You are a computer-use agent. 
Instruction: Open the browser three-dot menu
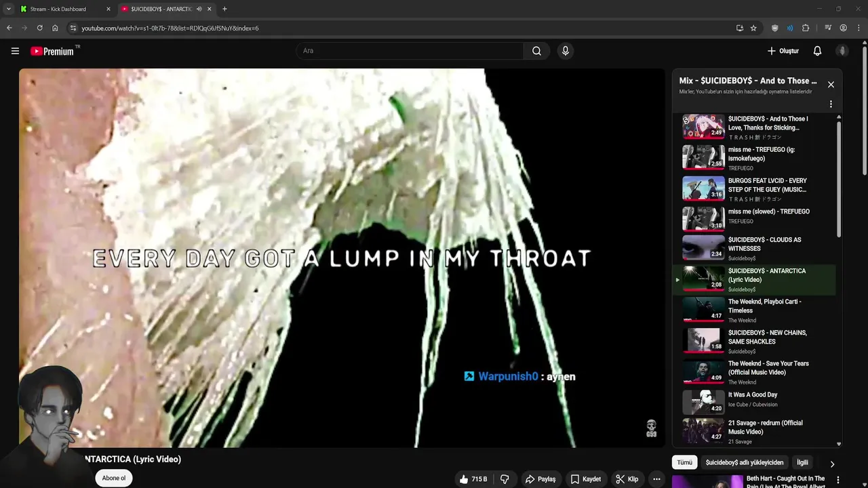click(859, 28)
